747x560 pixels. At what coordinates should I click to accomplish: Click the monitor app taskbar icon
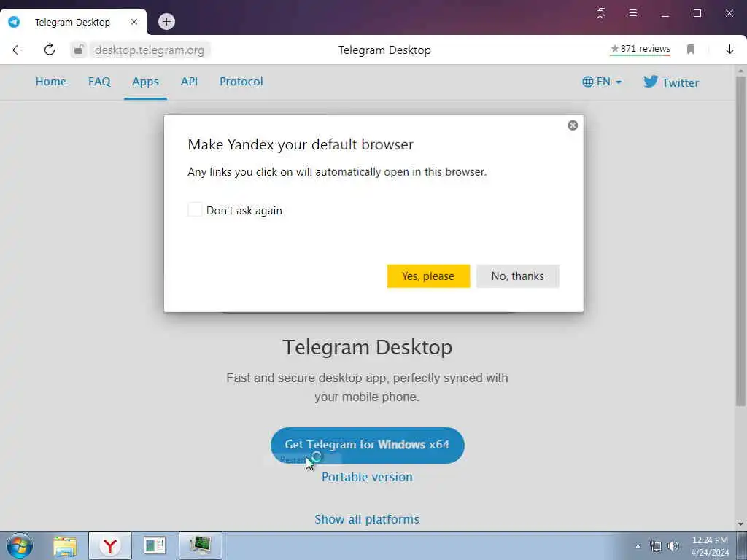(200, 545)
